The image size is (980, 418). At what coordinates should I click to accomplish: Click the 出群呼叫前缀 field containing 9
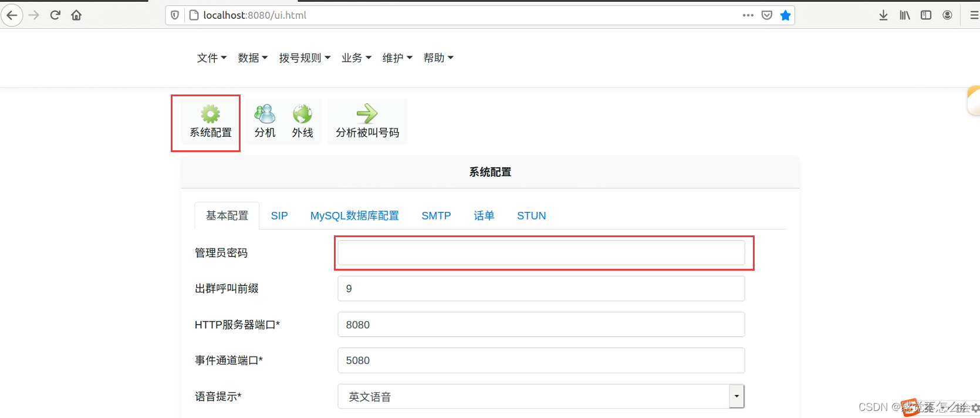pyautogui.click(x=541, y=289)
